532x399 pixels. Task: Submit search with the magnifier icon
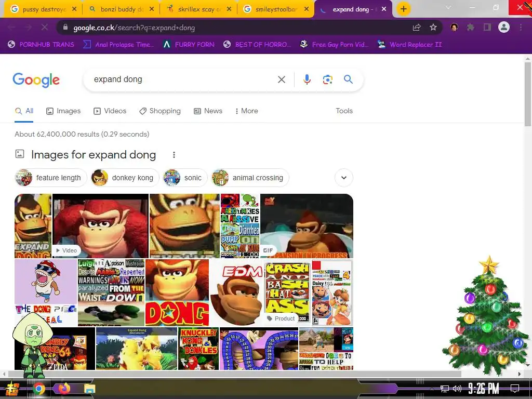coord(348,79)
